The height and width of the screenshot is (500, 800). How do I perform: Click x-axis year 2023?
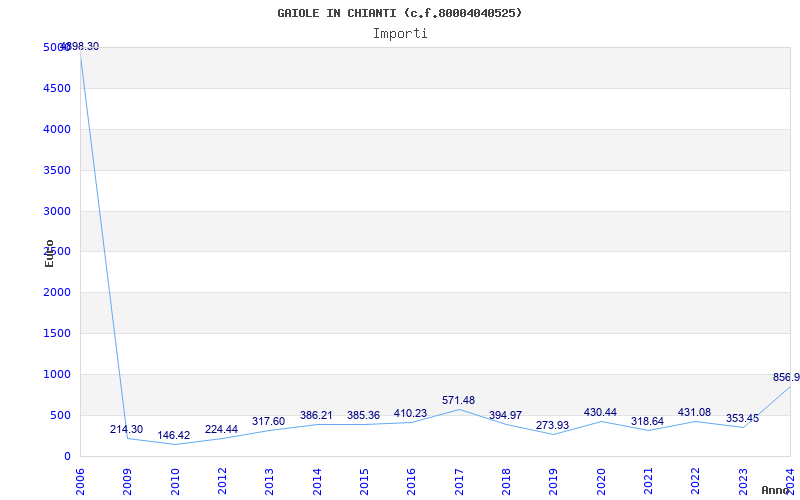pyautogui.click(x=743, y=481)
